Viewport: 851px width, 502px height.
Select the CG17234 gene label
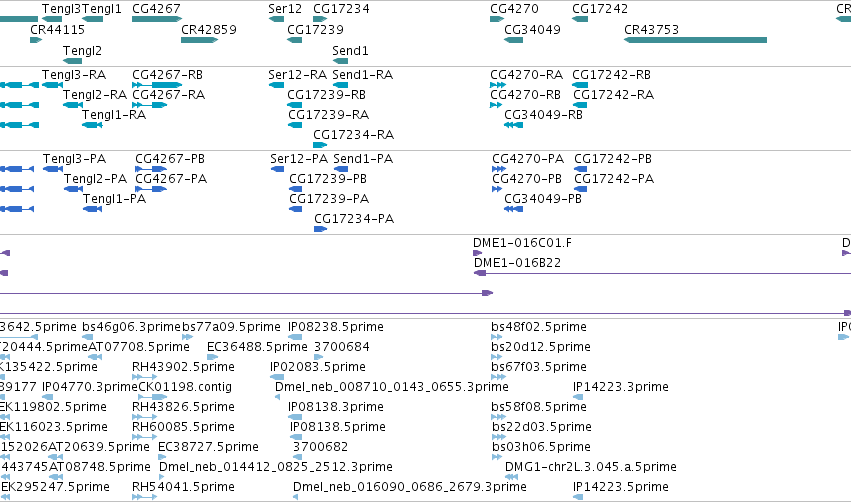click(x=341, y=9)
